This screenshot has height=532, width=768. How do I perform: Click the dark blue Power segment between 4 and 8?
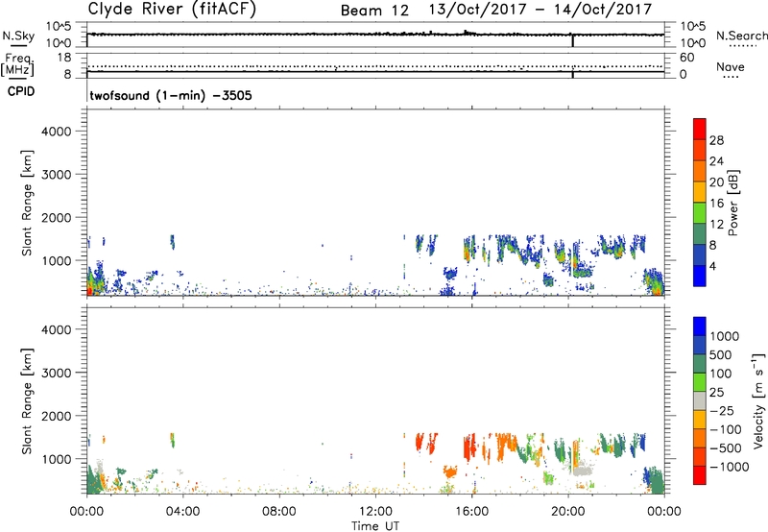pyautogui.click(x=700, y=254)
